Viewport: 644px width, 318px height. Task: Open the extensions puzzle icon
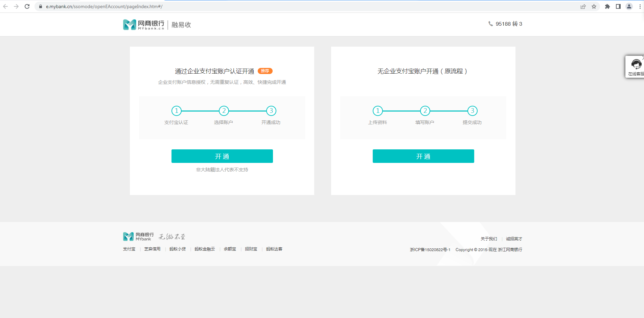click(607, 6)
